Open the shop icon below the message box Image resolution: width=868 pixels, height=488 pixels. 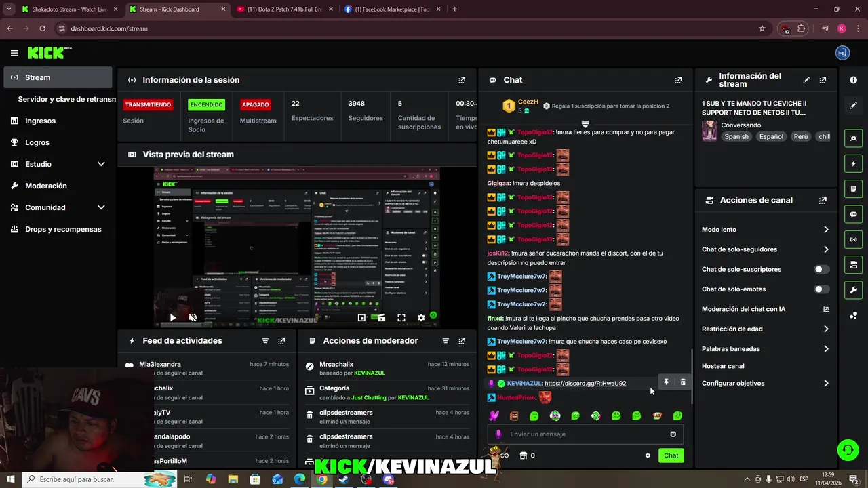point(523,455)
